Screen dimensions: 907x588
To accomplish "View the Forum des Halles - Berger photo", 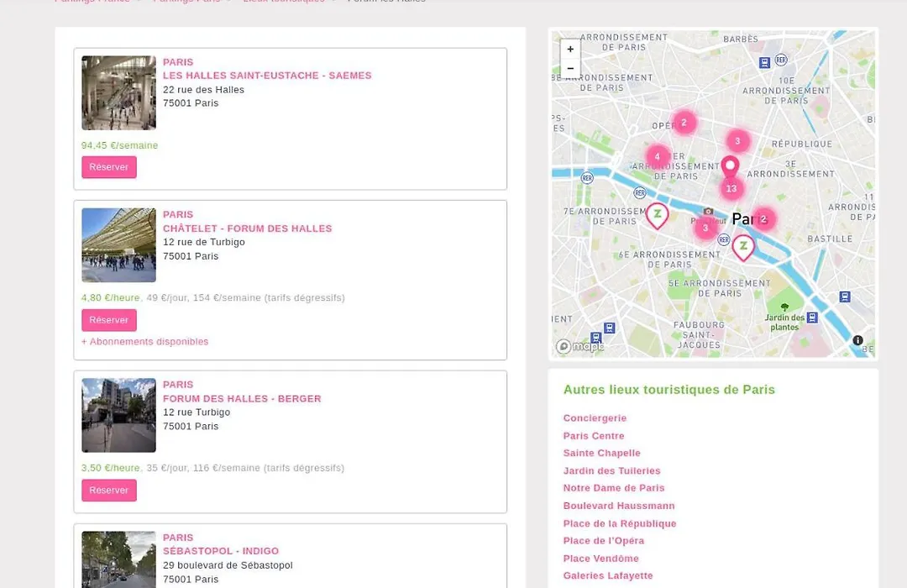I will pyautogui.click(x=118, y=416).
